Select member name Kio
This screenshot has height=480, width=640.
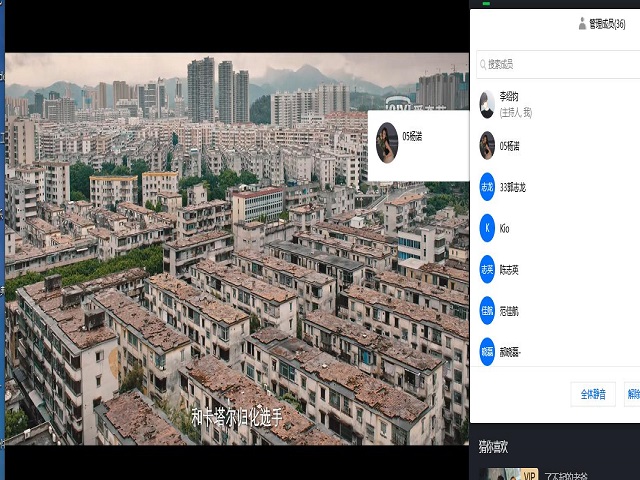pos(504,229)
